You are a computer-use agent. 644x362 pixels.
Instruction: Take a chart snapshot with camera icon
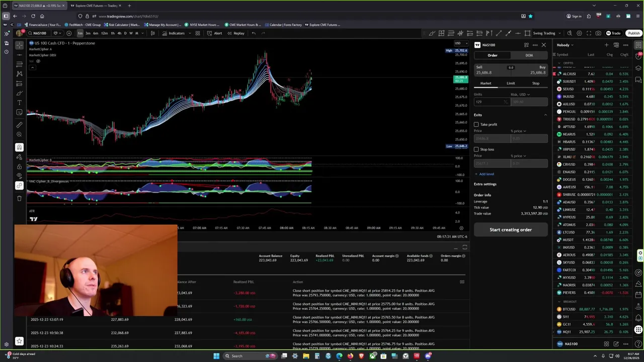tap(598, 33)
